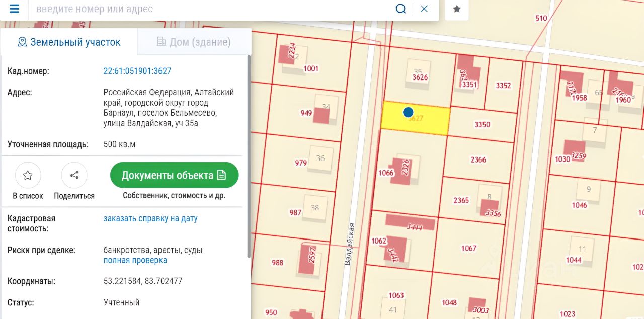Screen dimensions: 644x319
Task: Select parcel 1062 label
Action: [378, 241]
